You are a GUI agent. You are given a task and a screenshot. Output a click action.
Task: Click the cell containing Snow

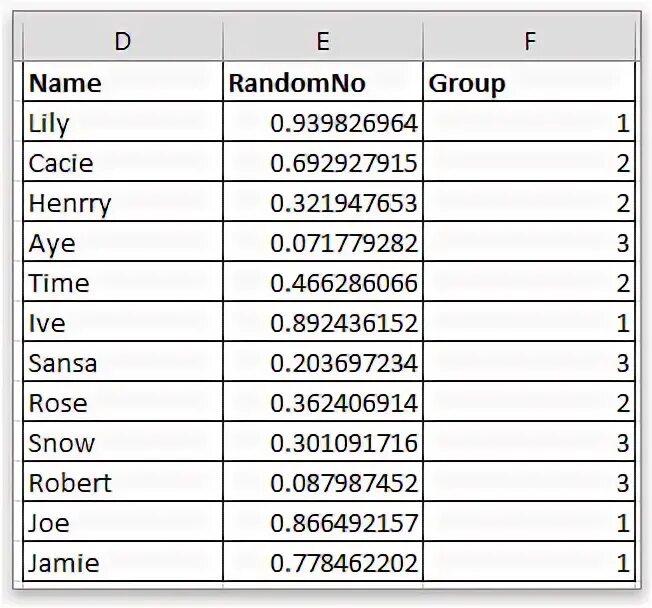(x=122, y=443)
